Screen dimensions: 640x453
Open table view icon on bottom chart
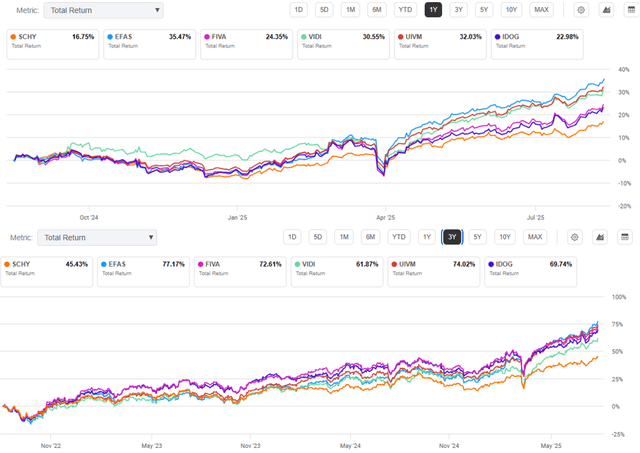[624, 237]
